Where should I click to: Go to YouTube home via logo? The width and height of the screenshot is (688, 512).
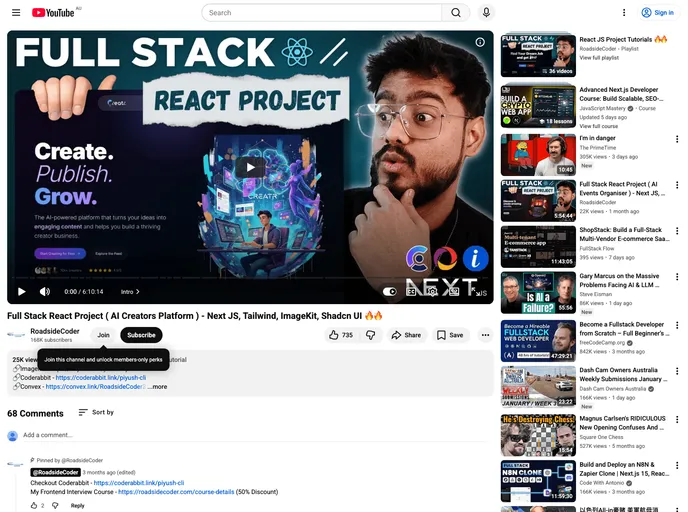tap(53, 13)
